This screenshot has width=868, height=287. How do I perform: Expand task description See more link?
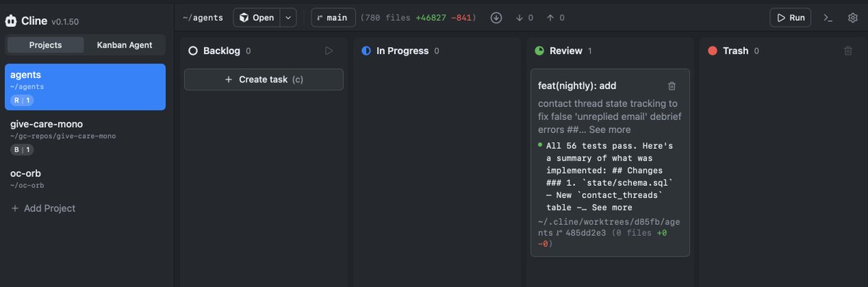[x=610, y=129]
